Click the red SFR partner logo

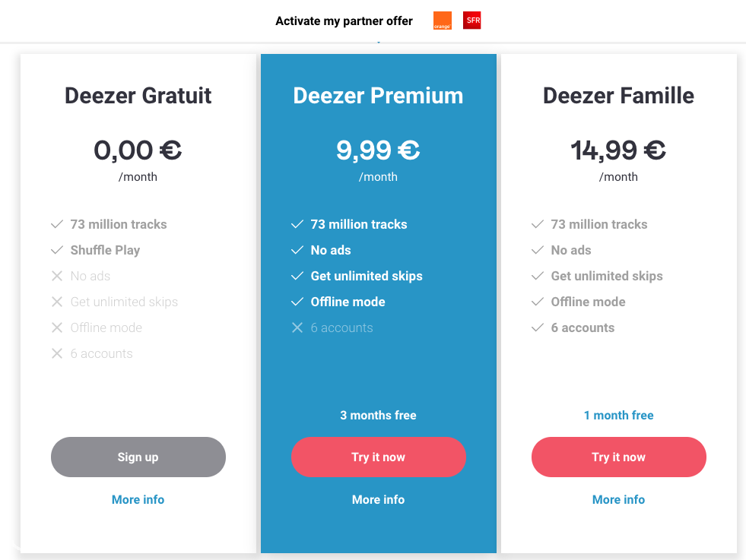pyautogui.click(x=472, y=21)
